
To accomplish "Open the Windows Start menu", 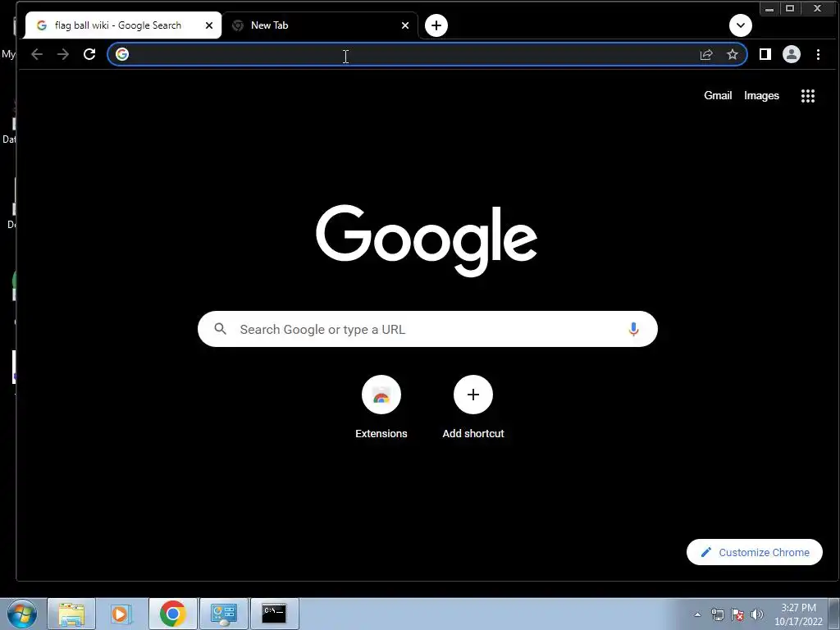I will (x=22, y=614).
